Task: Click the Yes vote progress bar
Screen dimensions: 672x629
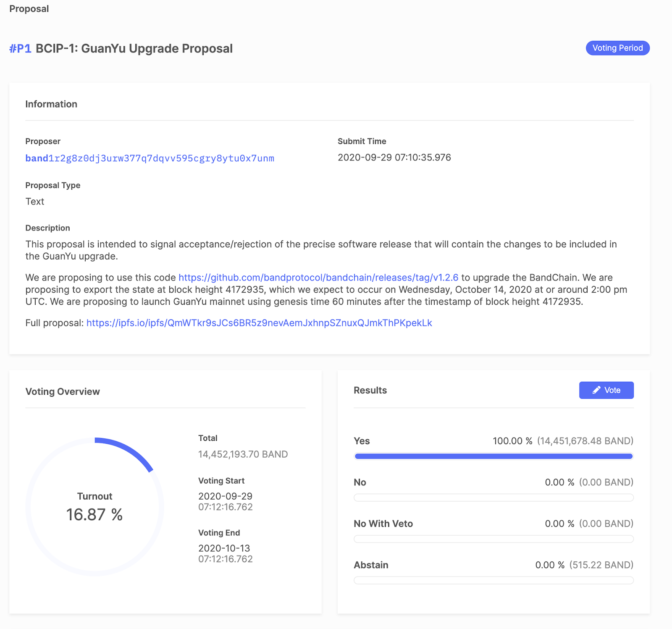Action: (x=493, y=456)
